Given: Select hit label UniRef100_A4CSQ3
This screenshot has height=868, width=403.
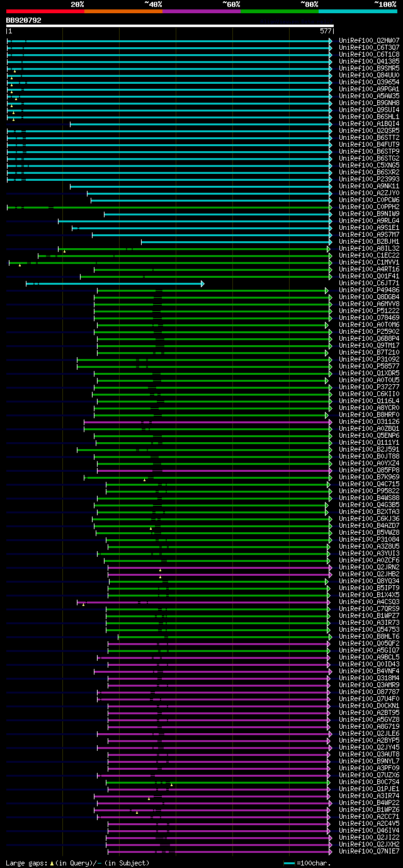Looking at the screenshot, I should pyautogui.click(x=369, y=602).
